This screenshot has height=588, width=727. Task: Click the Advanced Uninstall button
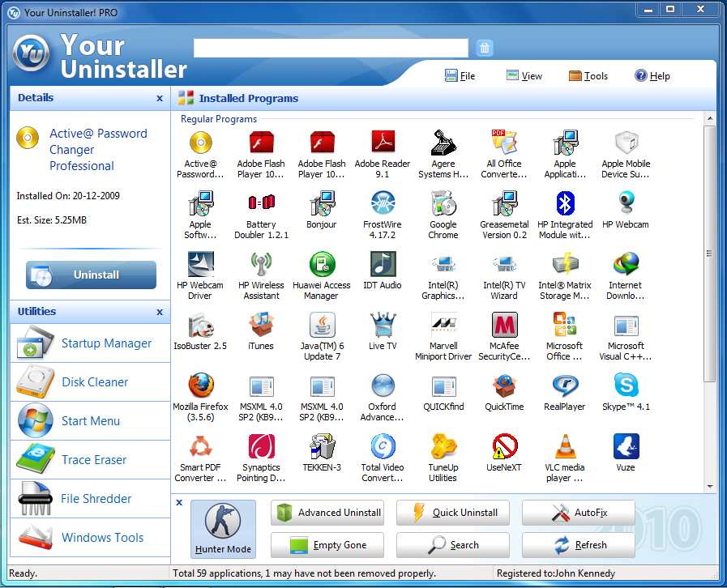327,513
